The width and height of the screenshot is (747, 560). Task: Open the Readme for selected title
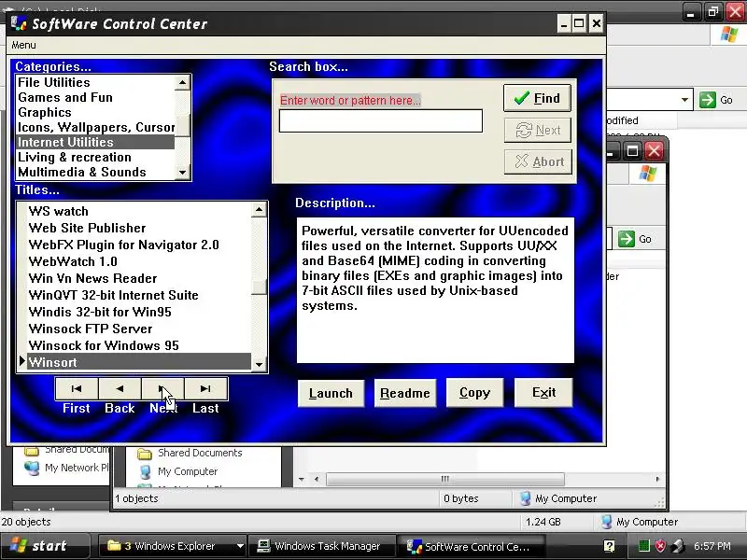point(405,393)
